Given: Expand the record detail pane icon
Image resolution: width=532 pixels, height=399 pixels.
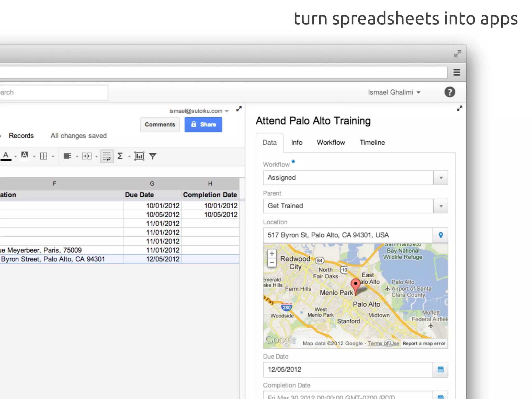Looking at the screenshot, I should pyautogui.click(x=460, y=108).
